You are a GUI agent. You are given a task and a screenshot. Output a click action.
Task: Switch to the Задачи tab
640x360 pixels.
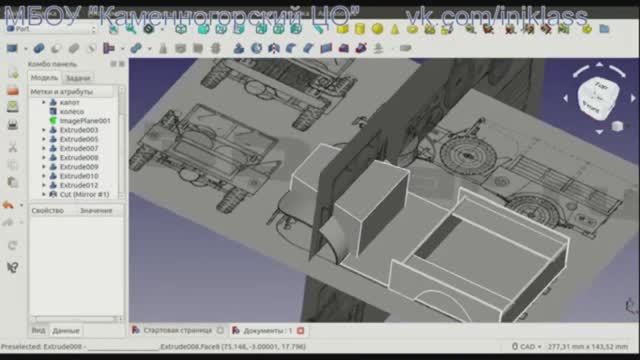(x=78, y=78)
